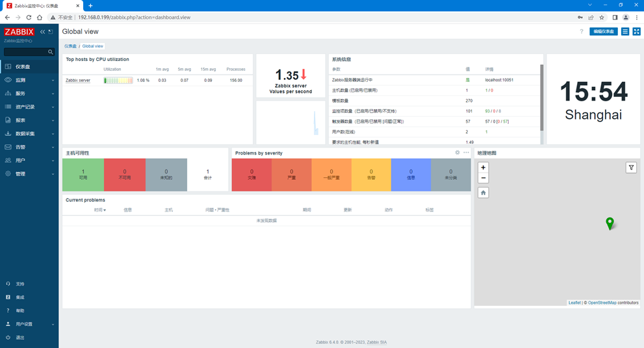Click the envelope icon for 告警
644x348 pixels.
click(8, 147)
